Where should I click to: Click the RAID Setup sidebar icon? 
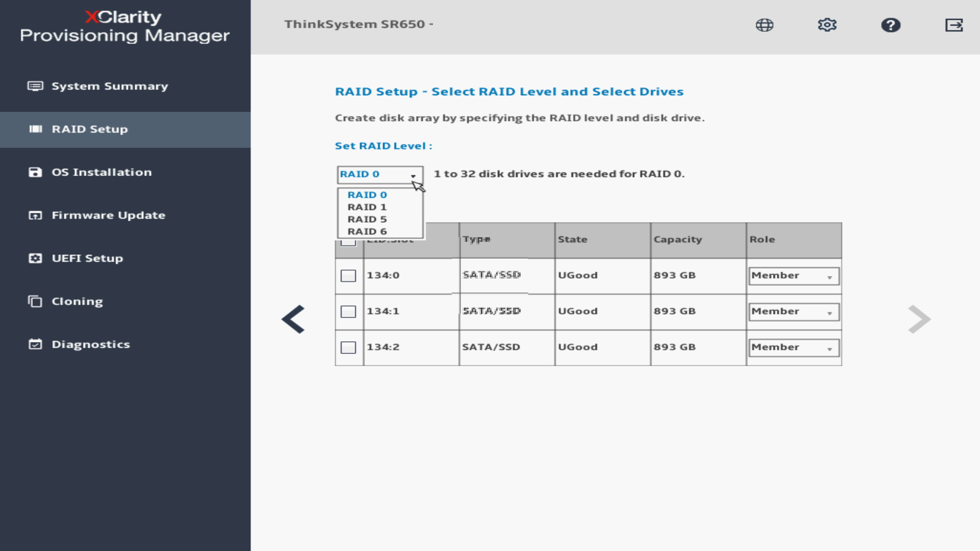(36, 129)
